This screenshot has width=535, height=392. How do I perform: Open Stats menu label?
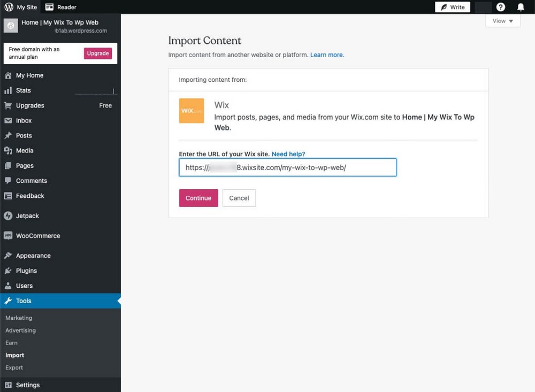[x=23, y=90]
